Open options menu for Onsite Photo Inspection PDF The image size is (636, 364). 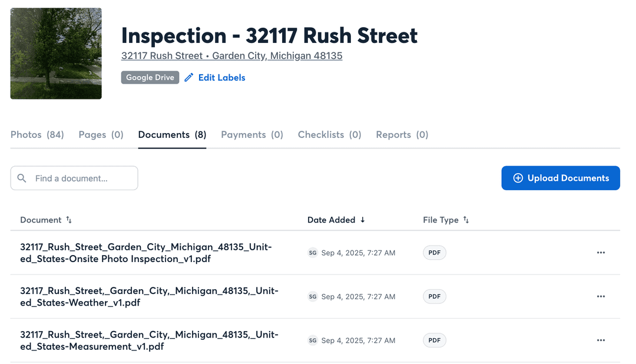point(601,253)
